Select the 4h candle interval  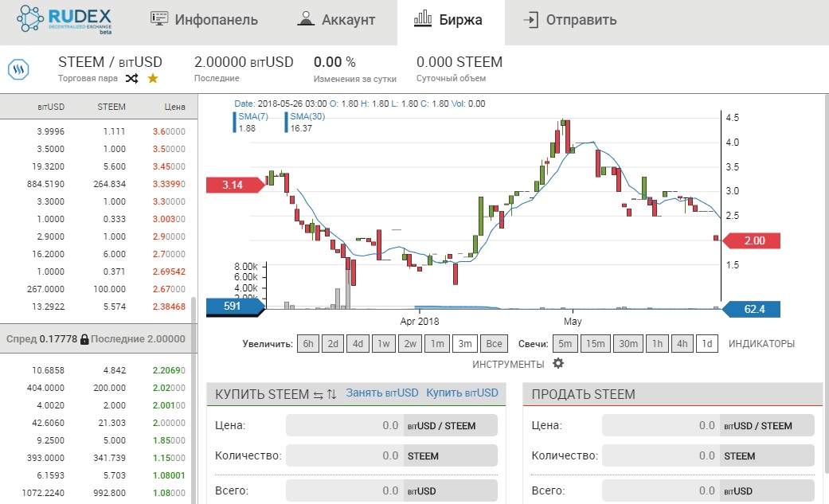[682, 344]
